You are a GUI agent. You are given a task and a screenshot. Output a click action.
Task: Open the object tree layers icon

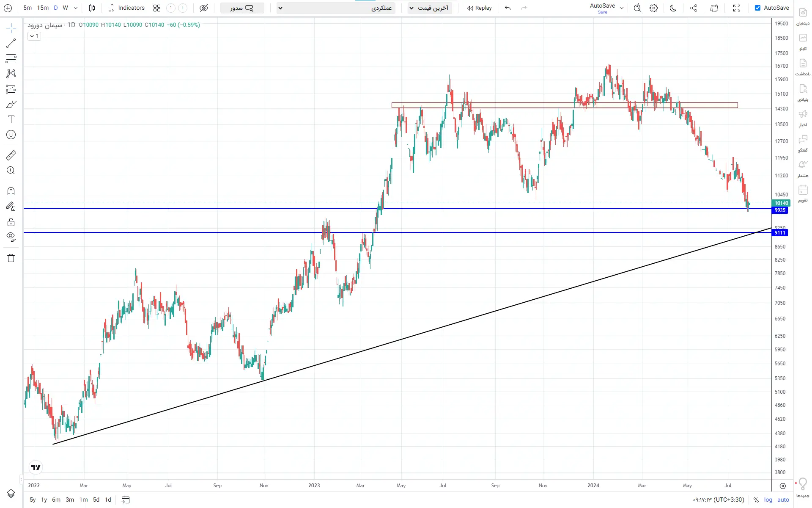click(x=11, y=494)
